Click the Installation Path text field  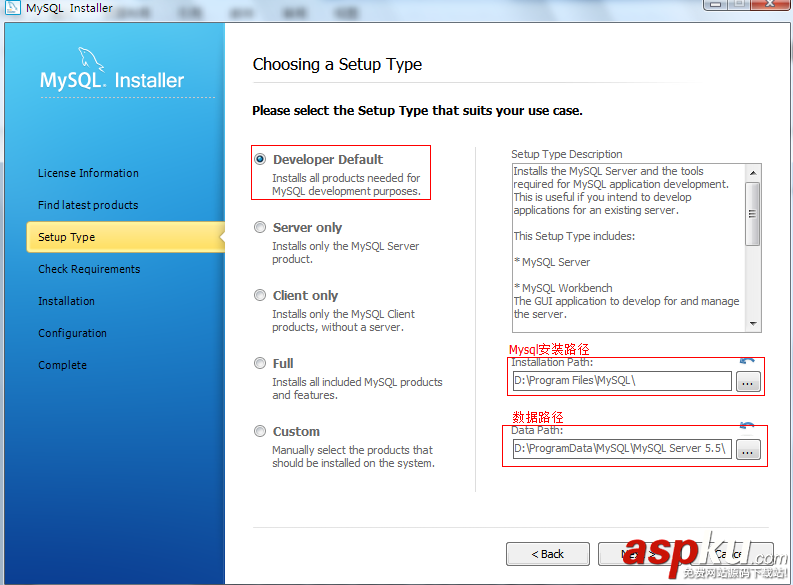[622, 381]
